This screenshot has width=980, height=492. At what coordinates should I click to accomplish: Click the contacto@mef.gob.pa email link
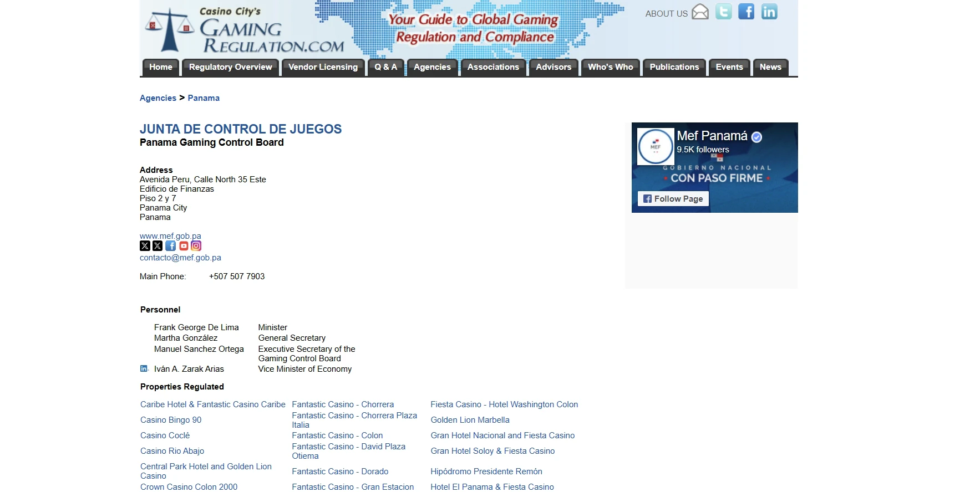pyautogui.click(x=180, y=258)
